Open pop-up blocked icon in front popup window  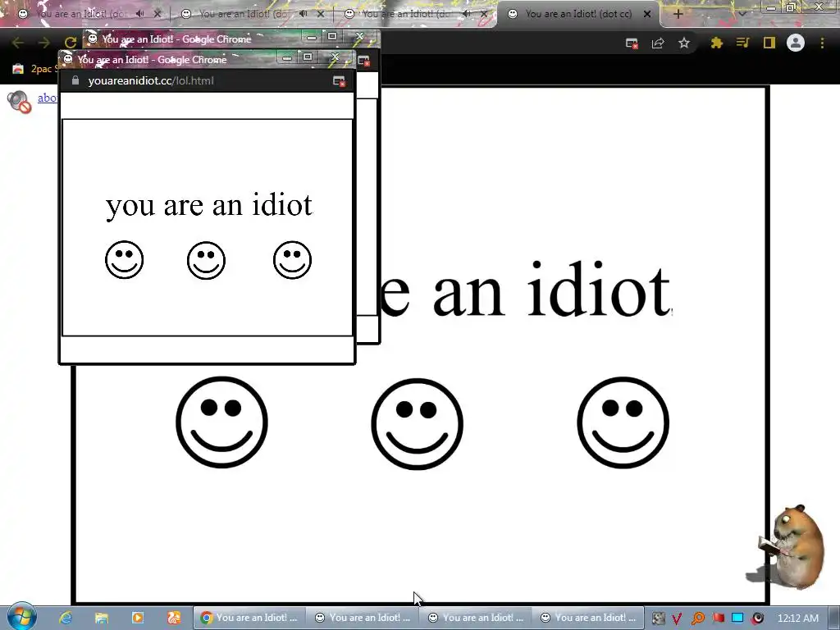[339, 81]
